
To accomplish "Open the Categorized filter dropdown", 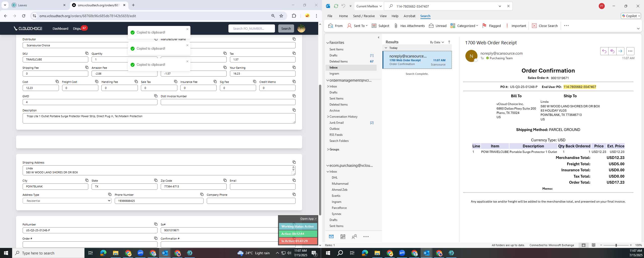I will (x=464, y=26).
